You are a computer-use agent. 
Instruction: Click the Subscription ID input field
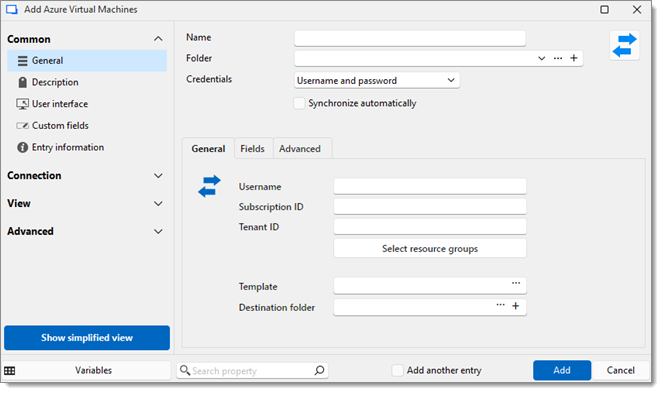point(430,206)
